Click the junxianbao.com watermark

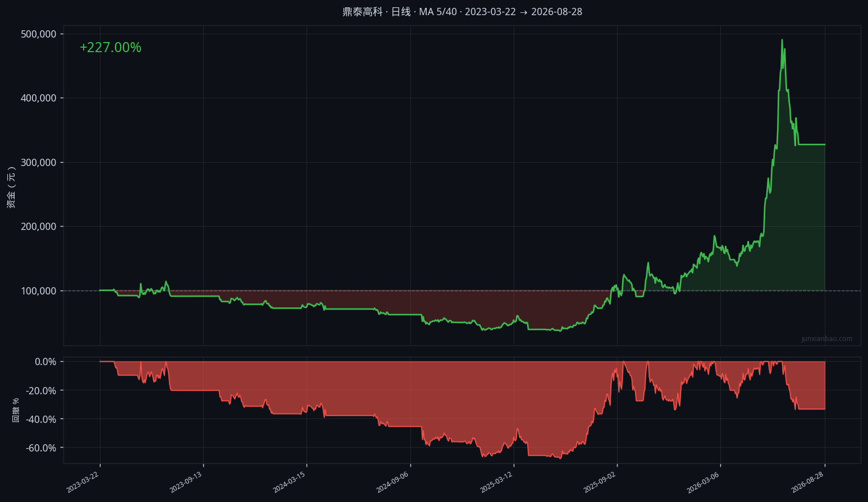827,339
